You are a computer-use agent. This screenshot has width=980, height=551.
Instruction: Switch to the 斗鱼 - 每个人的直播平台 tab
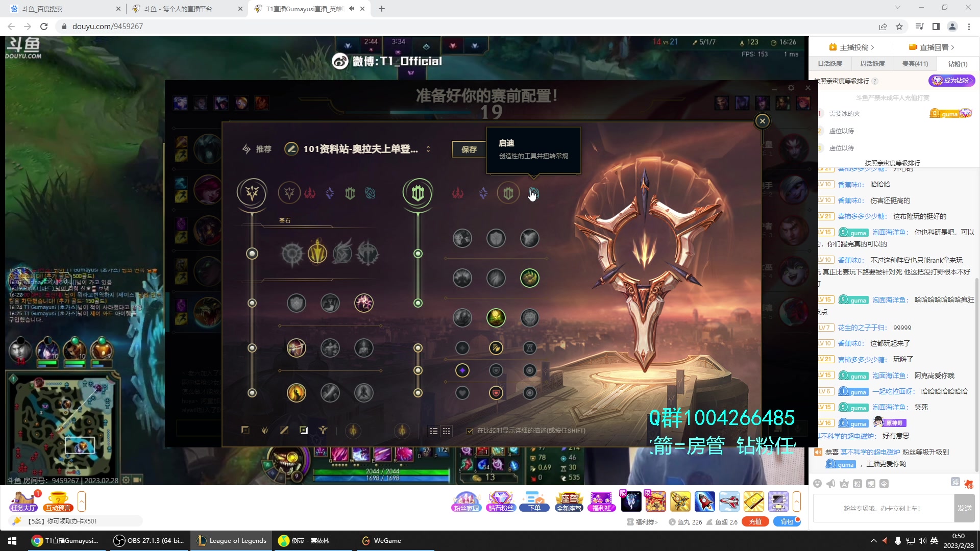pos(187,9)
